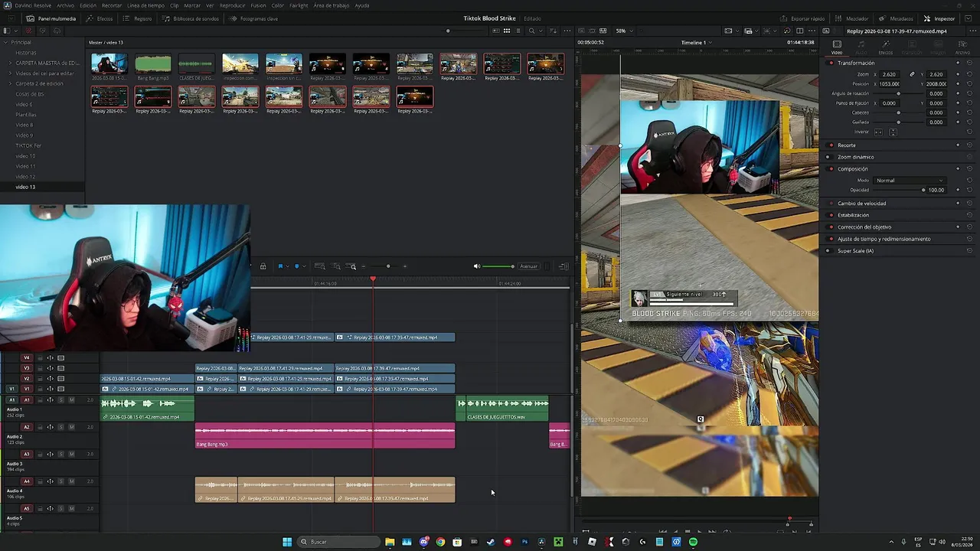Image resolution: width=980 pixels, height=551 pixels.
Task: Open the Mezclador panel
Action: [851, 18]
